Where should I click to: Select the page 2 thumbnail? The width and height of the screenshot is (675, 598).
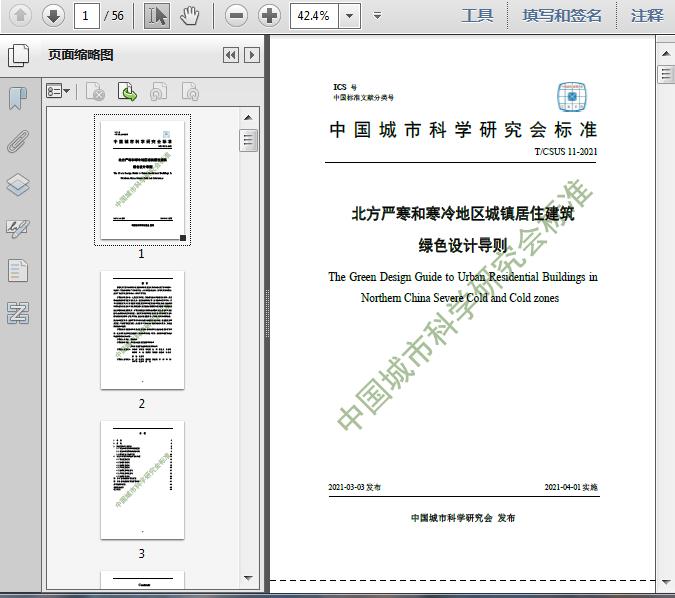click(x=142, y=330)
